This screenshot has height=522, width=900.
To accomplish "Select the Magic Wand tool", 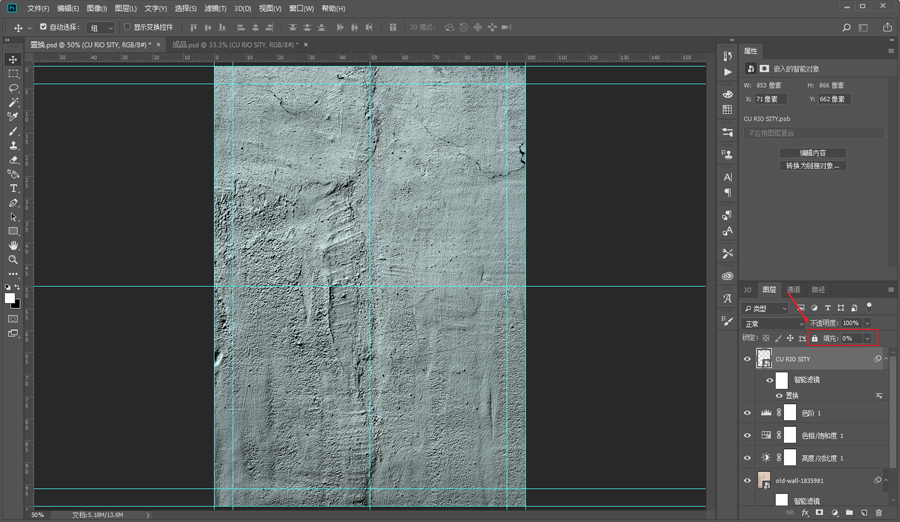I will (x=13, y=102).
